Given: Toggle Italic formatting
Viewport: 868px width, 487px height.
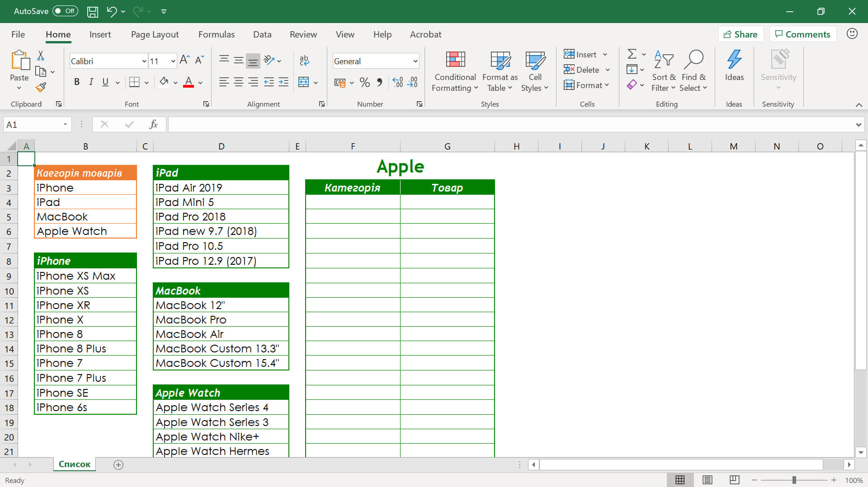Looking at the screenshot, I should pyautogui.click(x=91, y=82).
